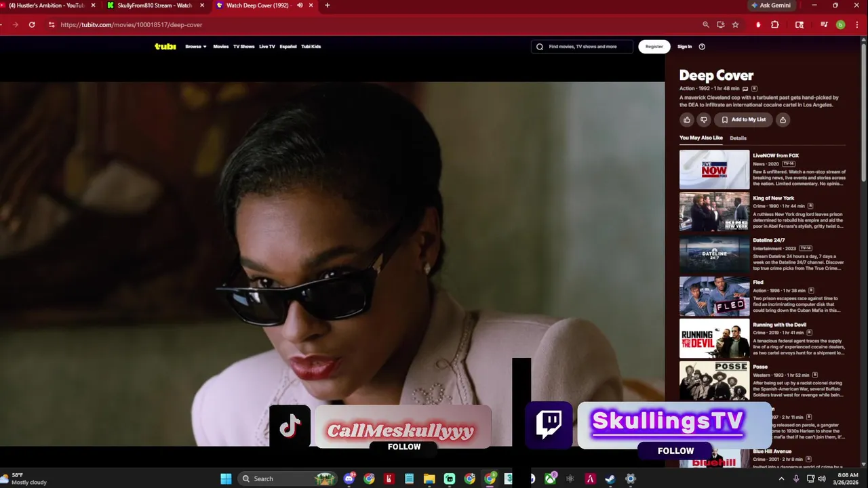Click the Twitch logo overlay
This screenshot has width=868, height=488.
coord(549,425)
